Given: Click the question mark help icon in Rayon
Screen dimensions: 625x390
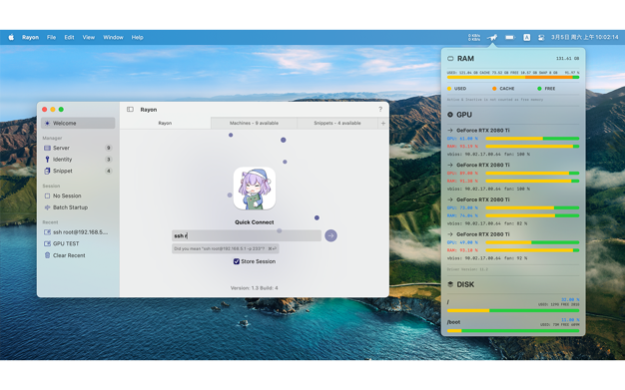Looking at the screenshot, I should tap(380, 109).
